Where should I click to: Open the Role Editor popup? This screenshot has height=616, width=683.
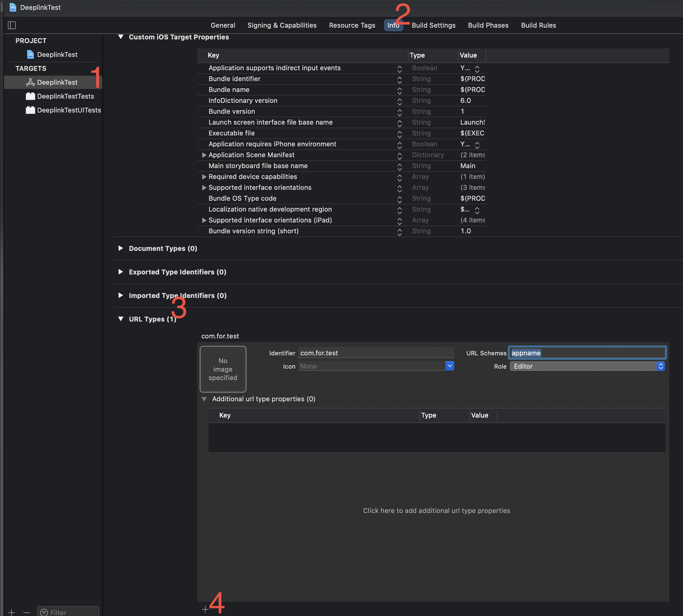click(587, 366)
